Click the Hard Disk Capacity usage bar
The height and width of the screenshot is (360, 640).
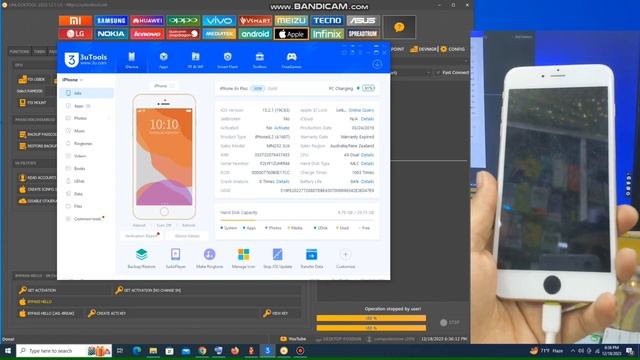coord(297,220)
